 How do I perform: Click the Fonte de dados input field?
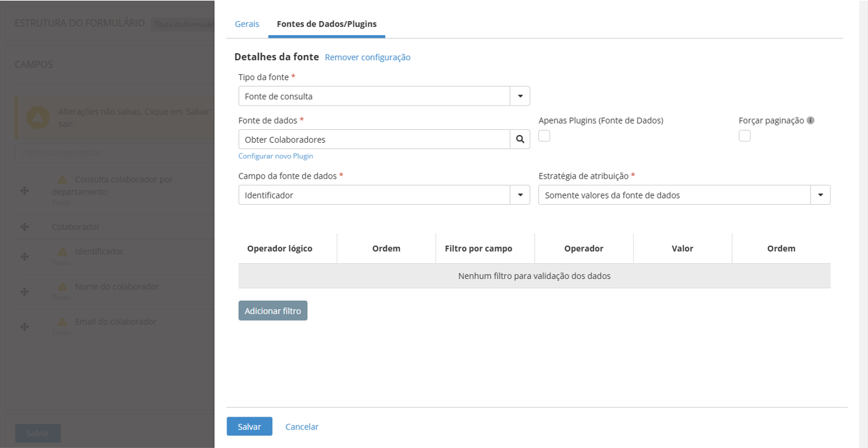(x=374, y=140)
